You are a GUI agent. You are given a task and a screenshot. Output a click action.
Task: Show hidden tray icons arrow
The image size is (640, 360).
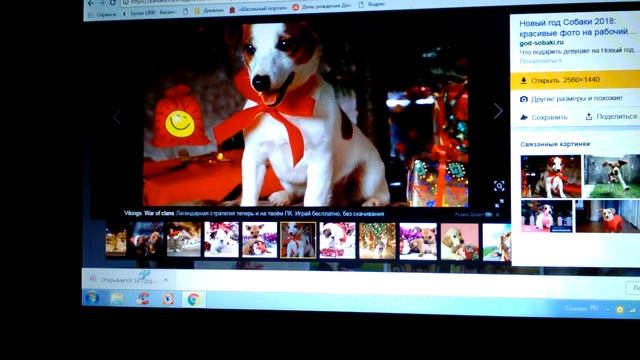[x=608, y=310]
